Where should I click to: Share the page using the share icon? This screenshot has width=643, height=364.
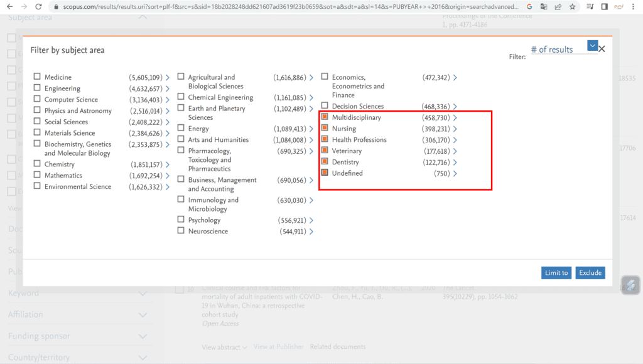coord(558,7)
